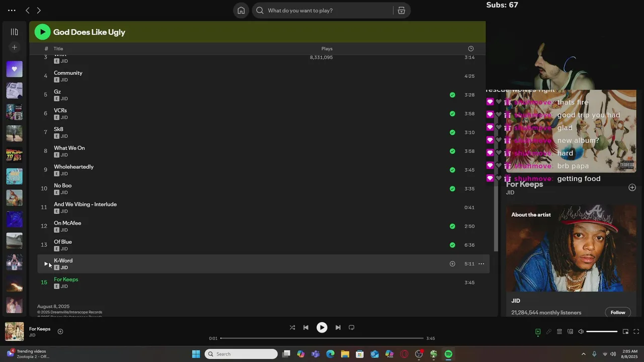Viewport: 644px width, 362px height.
Task: Open the Browse icon in search bar
Action: [x=401, y=11]
